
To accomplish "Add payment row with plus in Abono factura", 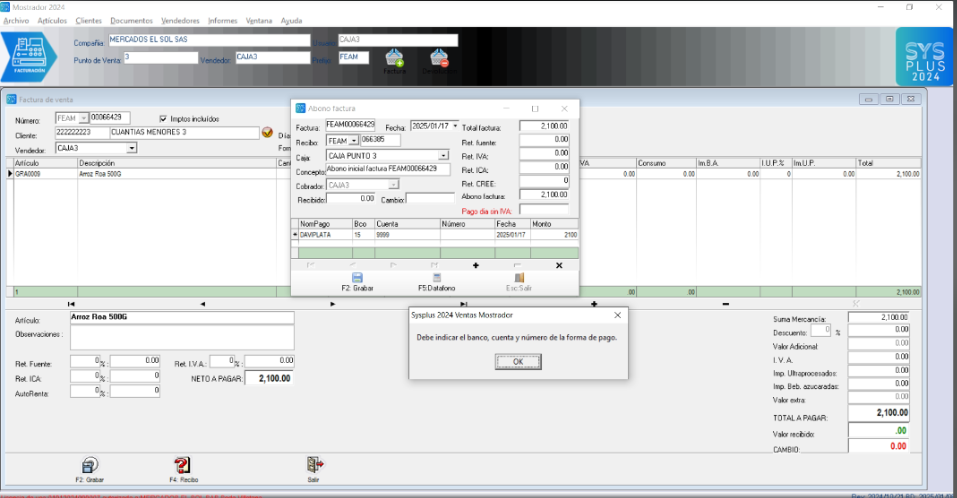I will coord(476,265).
